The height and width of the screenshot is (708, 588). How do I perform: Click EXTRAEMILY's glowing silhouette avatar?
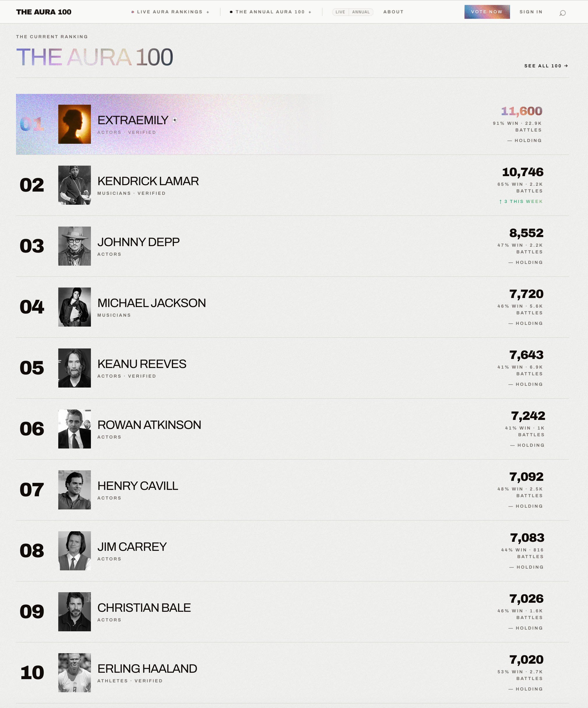pos(75,124)
